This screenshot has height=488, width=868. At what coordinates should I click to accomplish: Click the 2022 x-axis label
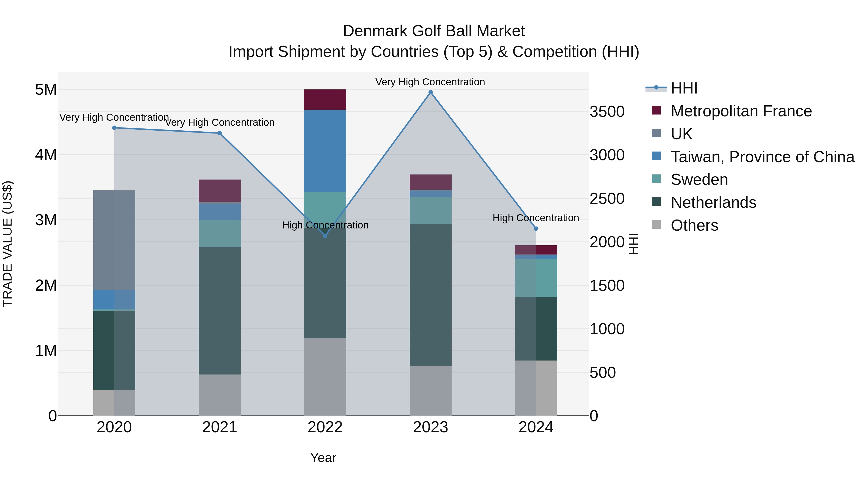325,427
